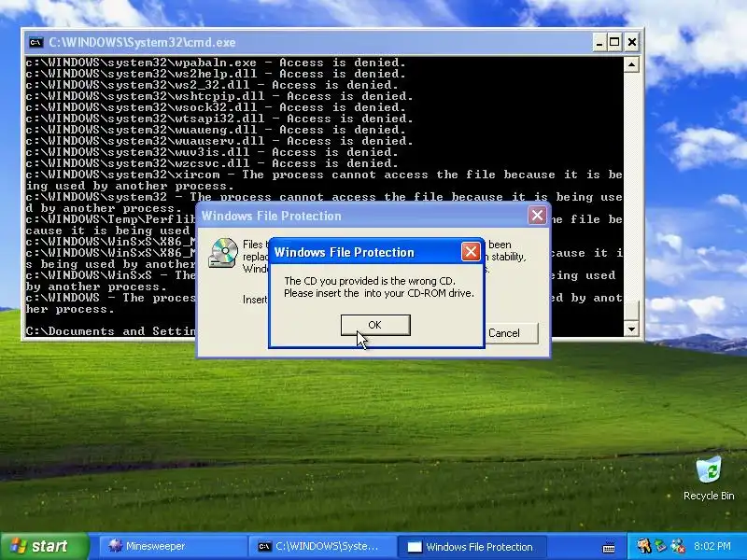Click the wtsapi32.dll line in cmd
Image resolution: width=747 pixels, height=560 pixels.
tap(219, 119)
